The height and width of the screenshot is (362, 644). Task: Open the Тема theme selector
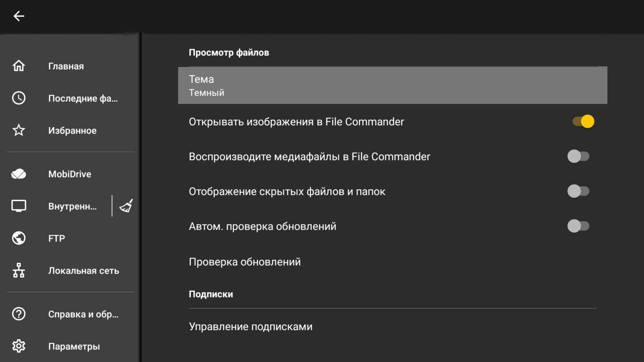[392, 85]
